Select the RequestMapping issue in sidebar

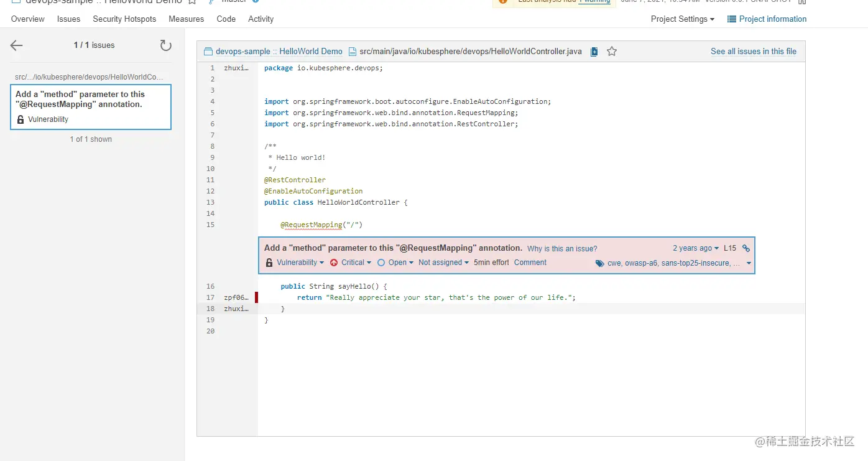click(x=91, y=107)
